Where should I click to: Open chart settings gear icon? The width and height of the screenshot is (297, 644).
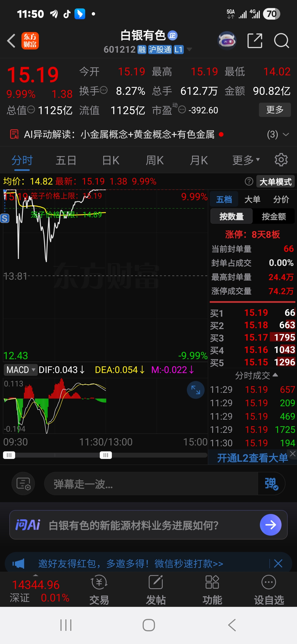coord(281,160)
